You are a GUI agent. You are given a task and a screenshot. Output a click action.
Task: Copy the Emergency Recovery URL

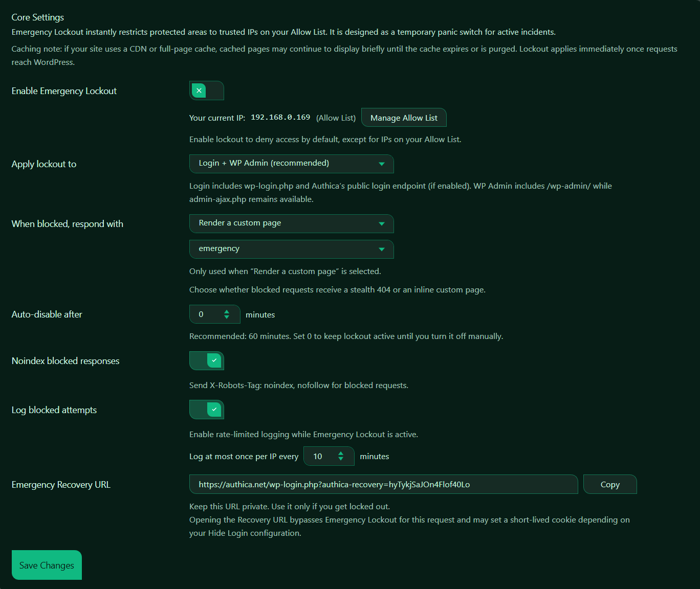609,485
